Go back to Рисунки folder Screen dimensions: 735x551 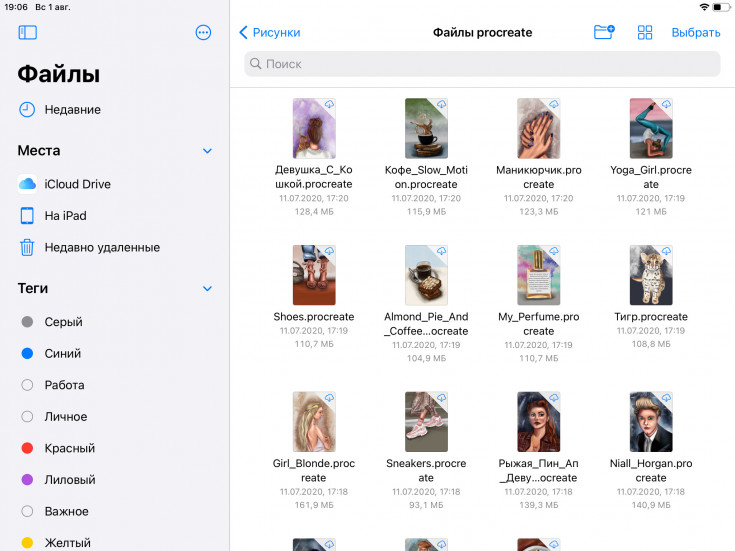pos(270,32)
